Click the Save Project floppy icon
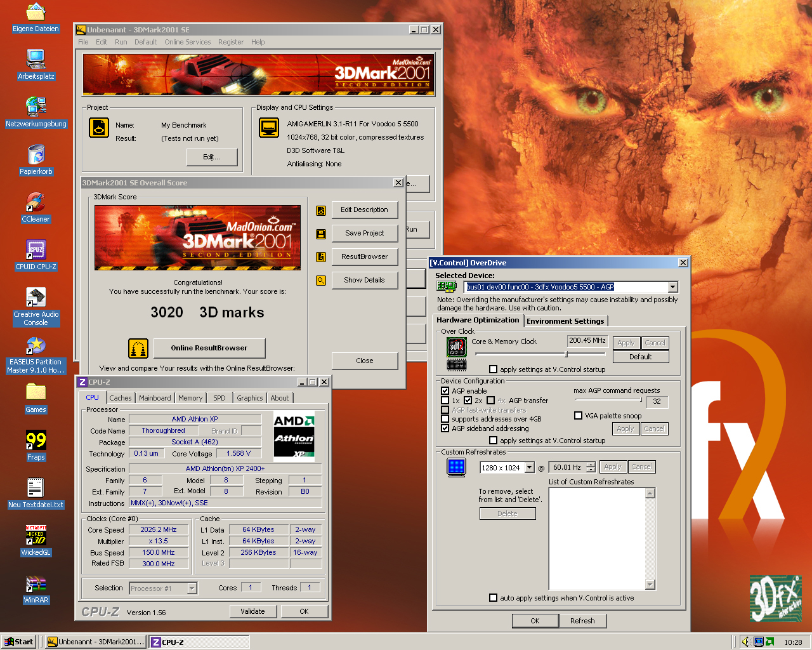The image size is (812, 650). pyautogui.click(x=321, y=234)
